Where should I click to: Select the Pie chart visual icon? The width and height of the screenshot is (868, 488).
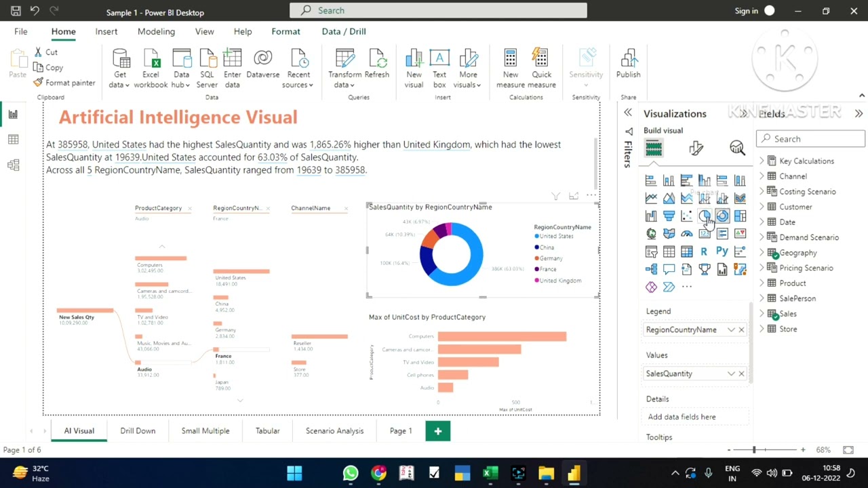click(705, 216)
